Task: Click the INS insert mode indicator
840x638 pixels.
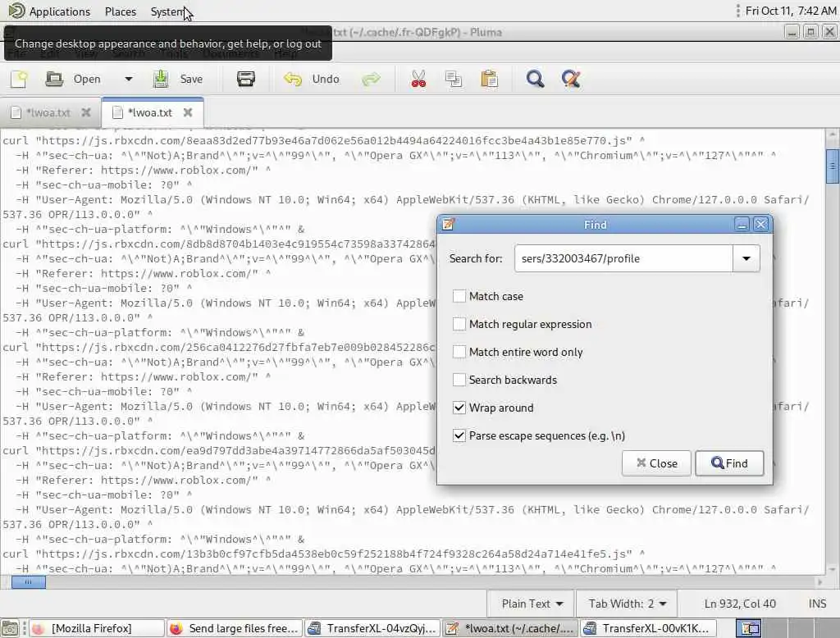Action: coord(817,604)
